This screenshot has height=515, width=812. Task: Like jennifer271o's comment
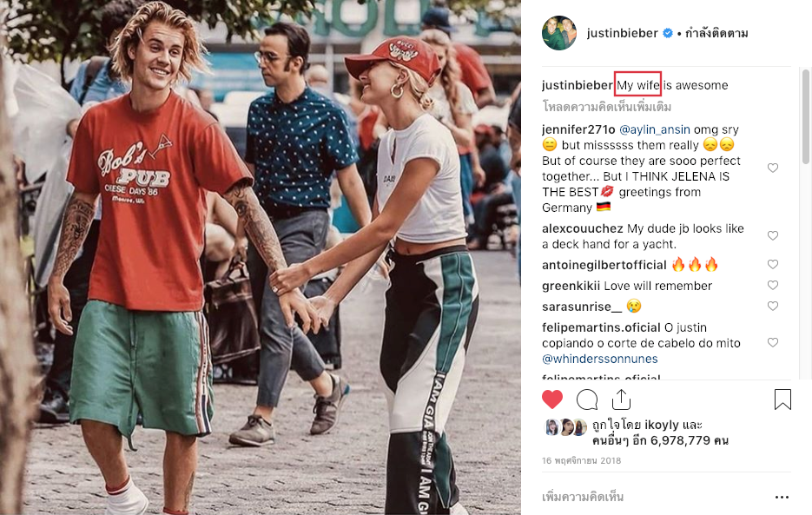[x=773, y=168]
